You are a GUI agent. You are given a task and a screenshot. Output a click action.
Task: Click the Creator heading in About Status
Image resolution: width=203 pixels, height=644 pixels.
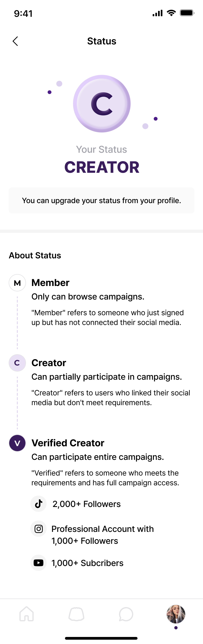tap(49, 363)
